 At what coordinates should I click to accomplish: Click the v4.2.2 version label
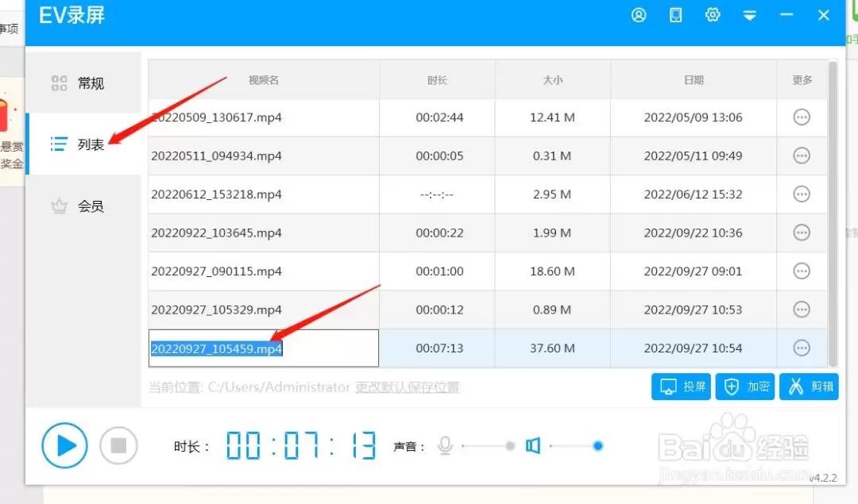tap(823, 478)
